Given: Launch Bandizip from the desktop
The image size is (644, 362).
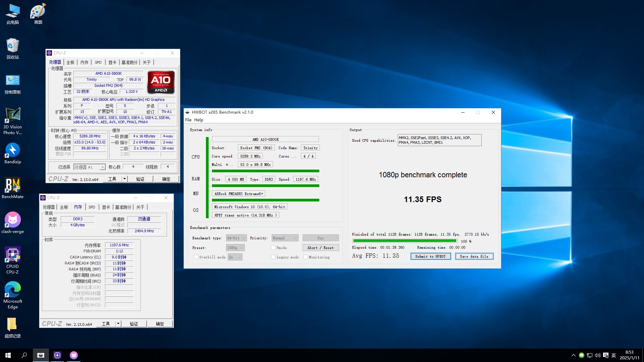Looking at the screenshot, I should pos(13,154).
